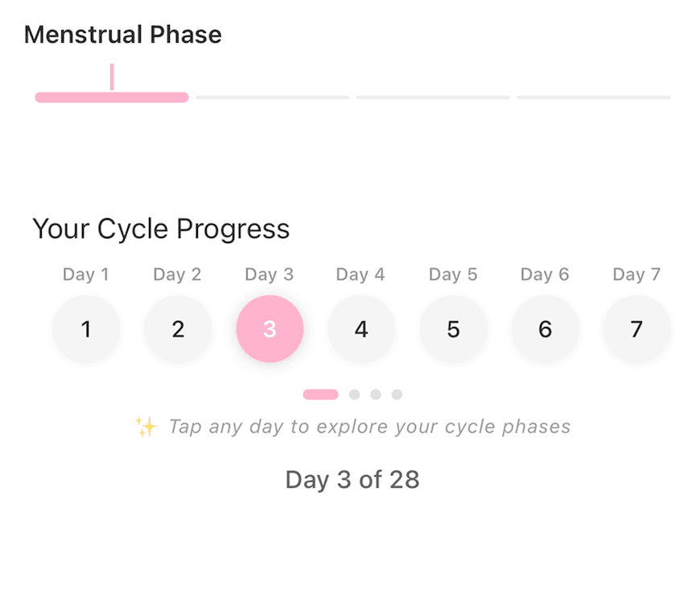
Task: Click the Day 3 column header label
Action: pyautogui.click(x=270, y=274)
